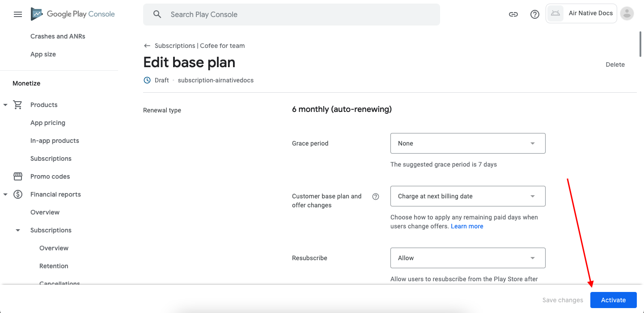The image size is (644, 313).
Task: Collapse the Financial reports section
Action: click(x=5, y=194)
